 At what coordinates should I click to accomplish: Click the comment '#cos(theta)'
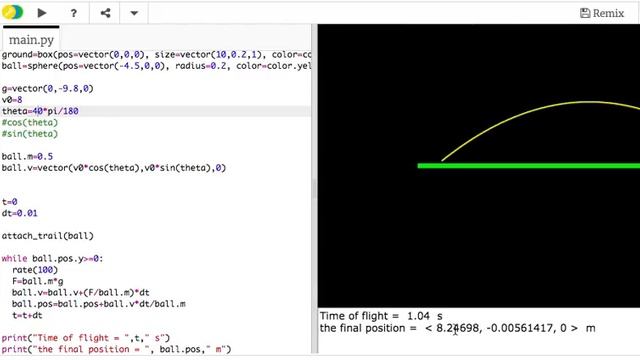30,122
